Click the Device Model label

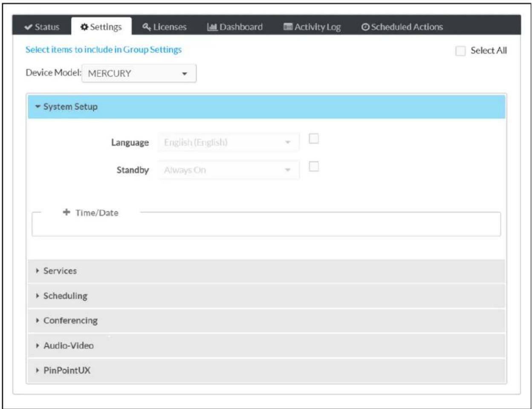click(x=53, y=73)
